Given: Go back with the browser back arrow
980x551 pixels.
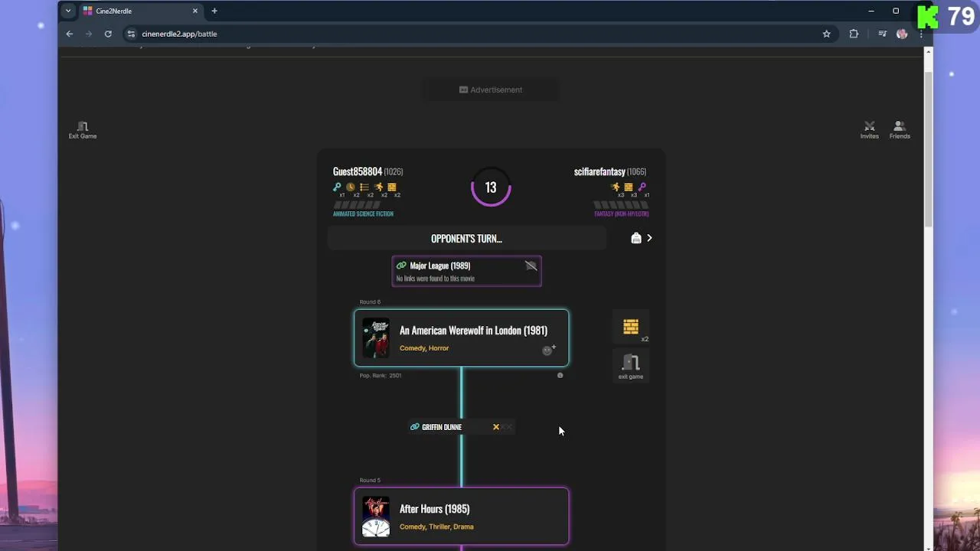Looking at the screenshot, I should [70, 34].
